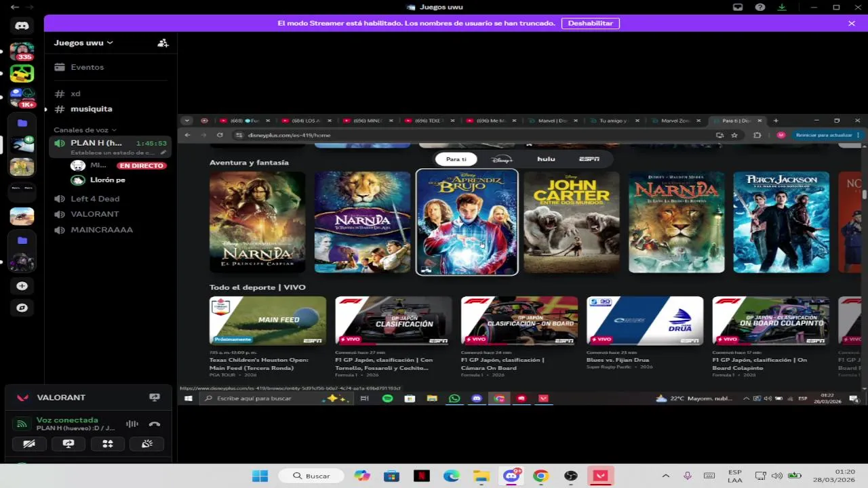Select the ESPN brand tab
This screenshot has width=868, height=488.
(589, 159)
